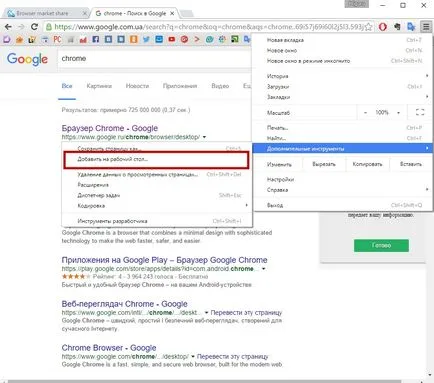Open the Twitter bird bookmark icon
434x383 pixels.
coord(146,39)
